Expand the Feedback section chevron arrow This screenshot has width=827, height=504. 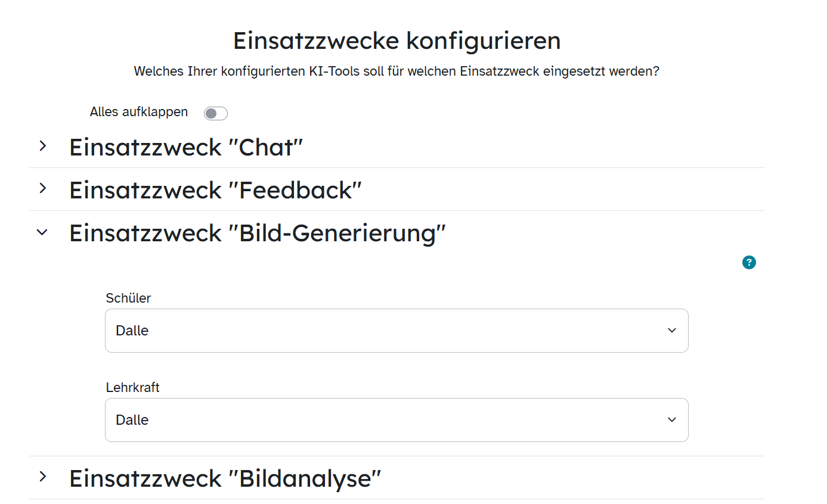point(42,189)
